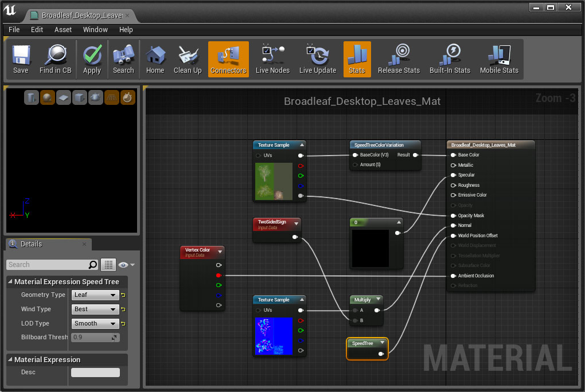Toggle Live Nodes preview
The image size is (585, 392).
[x=273, y=60]
